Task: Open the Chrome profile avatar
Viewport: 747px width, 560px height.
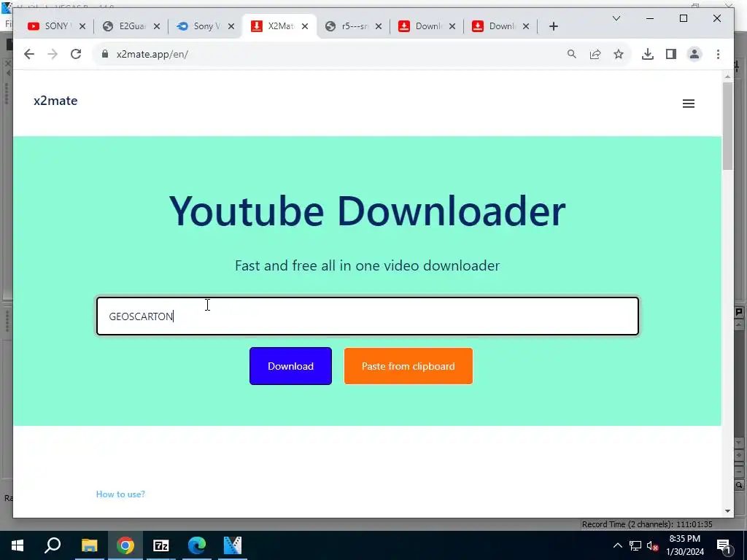Action: [694, 54]
